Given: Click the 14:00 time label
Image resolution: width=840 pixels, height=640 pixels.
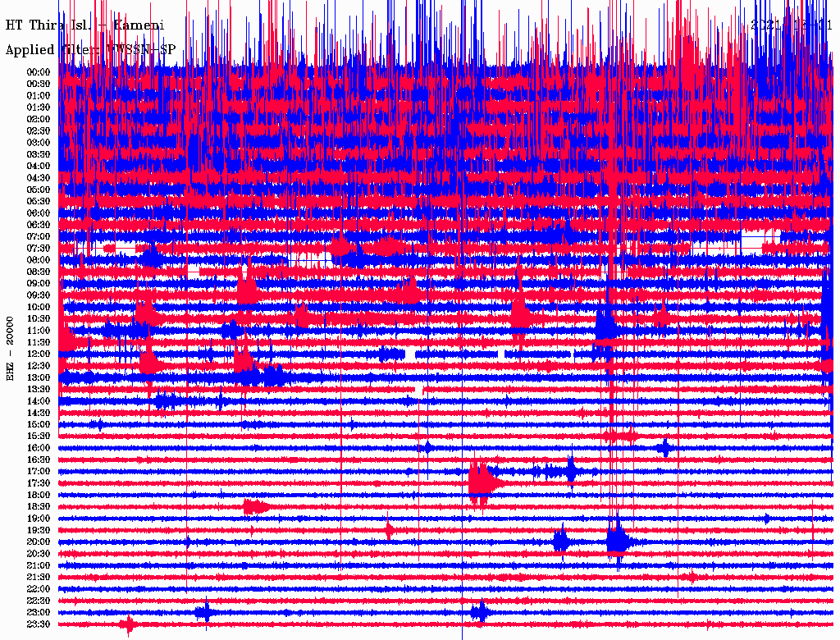Looking at the screenshot, I should (x=39, y=401).
